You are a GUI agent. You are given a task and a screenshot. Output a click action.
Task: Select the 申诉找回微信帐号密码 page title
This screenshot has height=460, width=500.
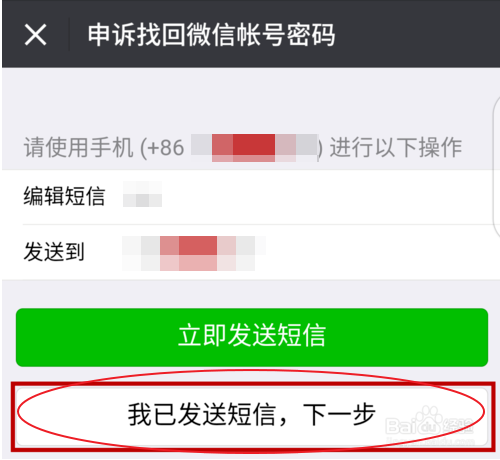(211, 34)
